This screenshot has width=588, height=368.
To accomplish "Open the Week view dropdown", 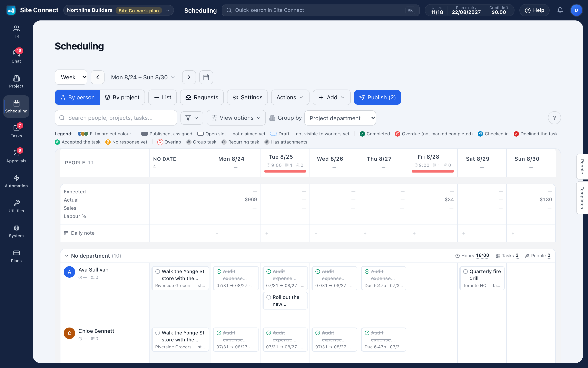I will pos(71,77).
